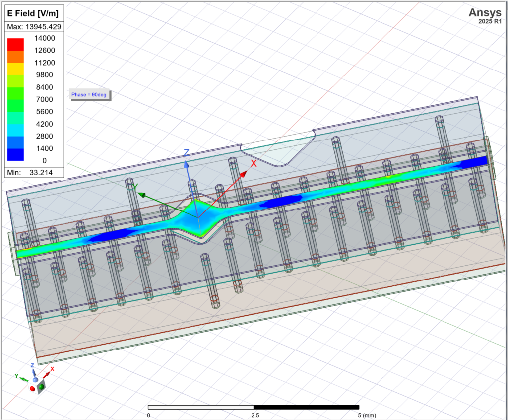Screen dimensions: 508x420
Task: Click the green sphere on the orientation gizmo cube
Action: [42, 387]
